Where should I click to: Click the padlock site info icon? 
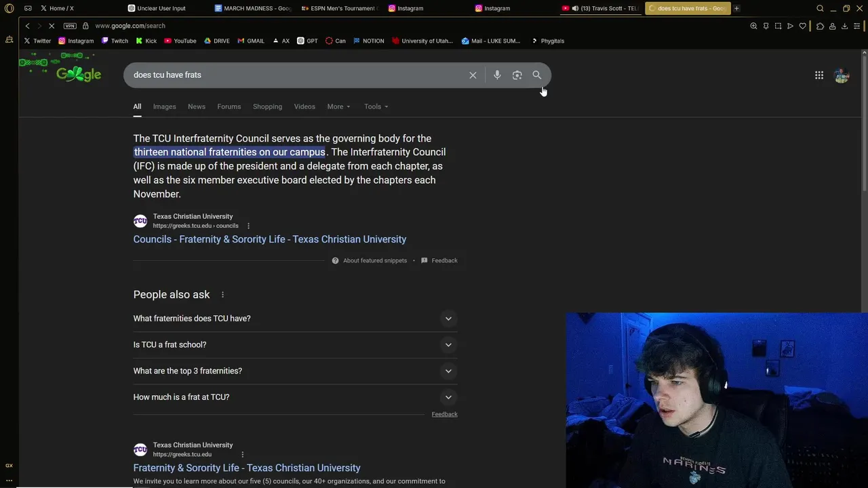(86, 26)
